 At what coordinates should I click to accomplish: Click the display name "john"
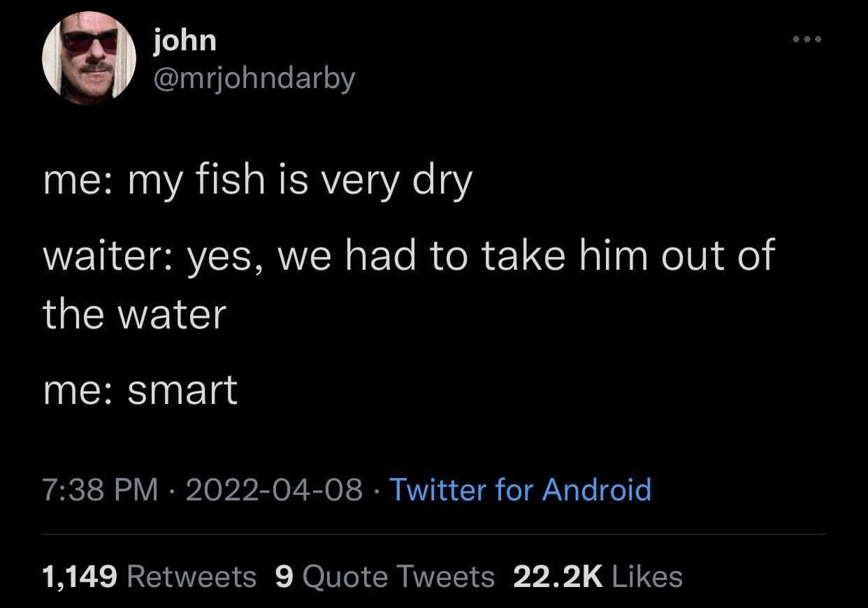(x=185, y=40)
